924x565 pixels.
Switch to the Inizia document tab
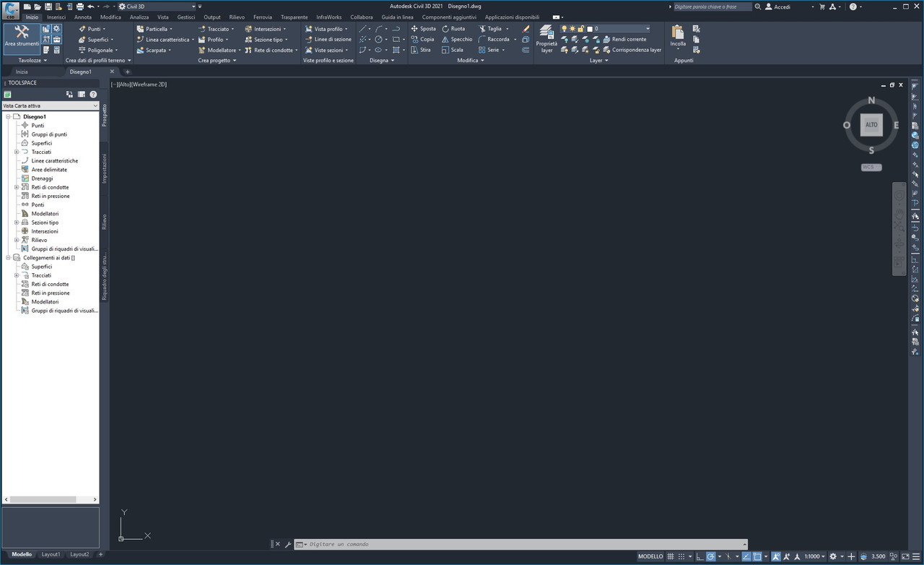click(22, 72)
